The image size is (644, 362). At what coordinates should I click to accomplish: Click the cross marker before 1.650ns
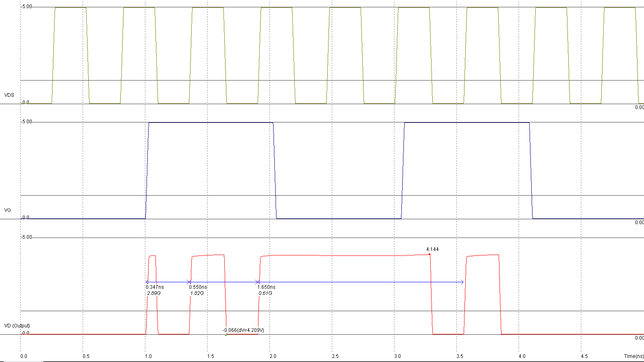click(257, 282)
